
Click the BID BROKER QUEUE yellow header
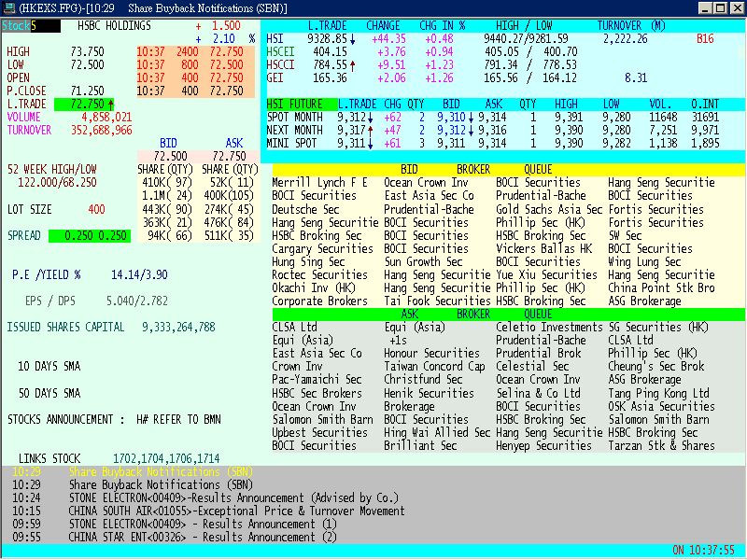[508, 170]
